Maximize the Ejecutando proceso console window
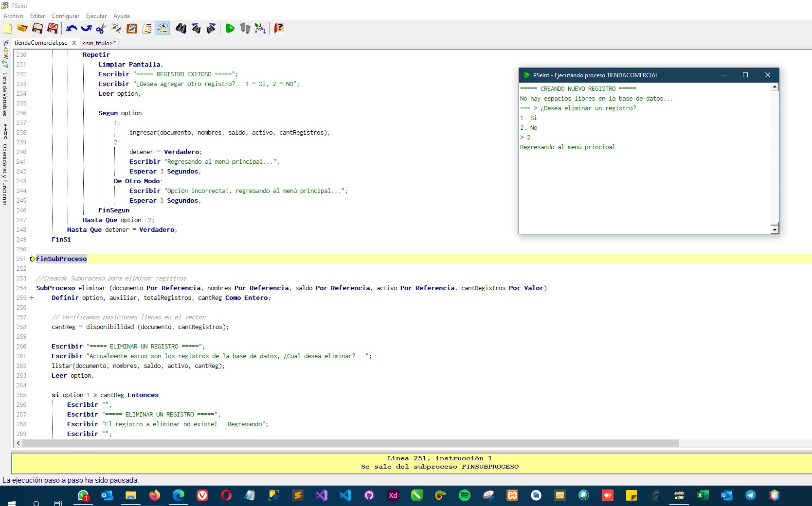Viewport: 812px width, 506px height. 745,75
